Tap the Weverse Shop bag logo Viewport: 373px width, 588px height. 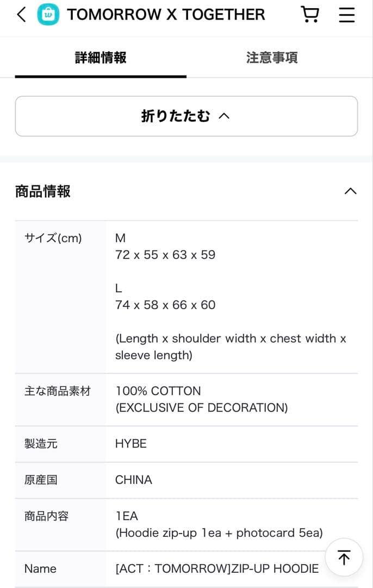tap(48, 15)
